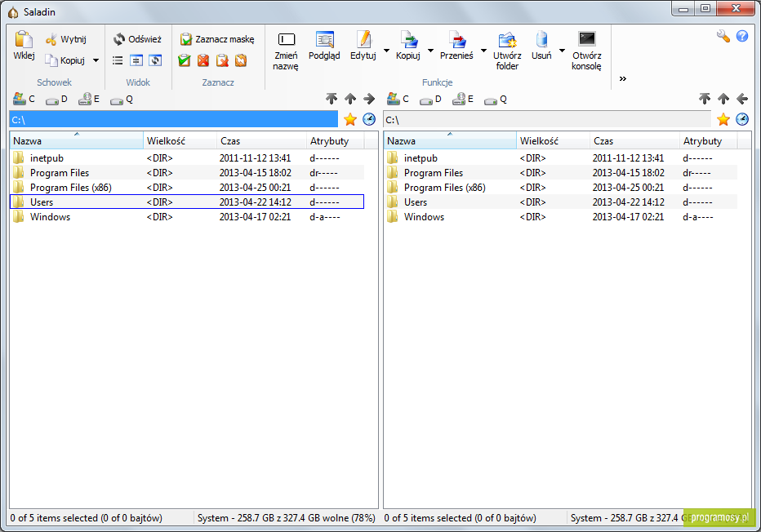Click the Wklej paste icon
Image resolution: width=761 pixels, height=532 pixels.
(24, 40)
